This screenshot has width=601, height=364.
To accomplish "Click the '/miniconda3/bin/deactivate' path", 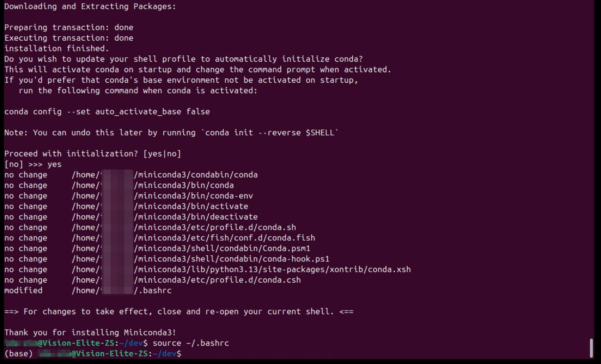I will pyautogui.click(x=196, y=217).
